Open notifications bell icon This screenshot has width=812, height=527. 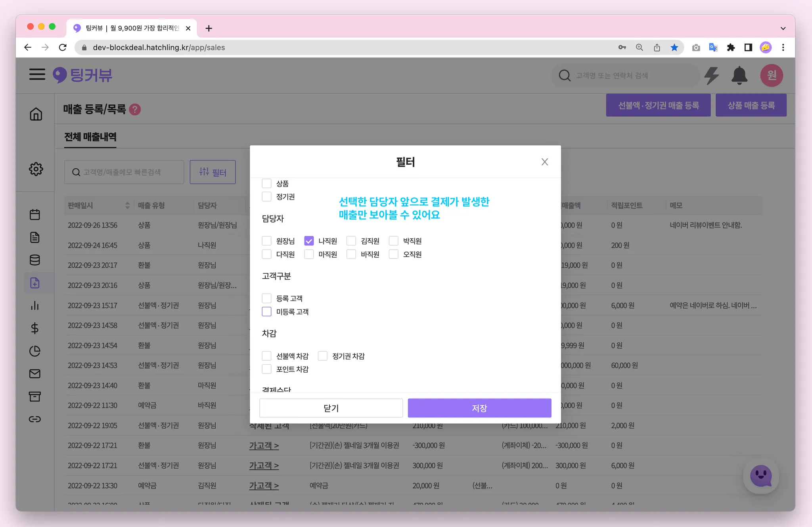tap(739, 75)
